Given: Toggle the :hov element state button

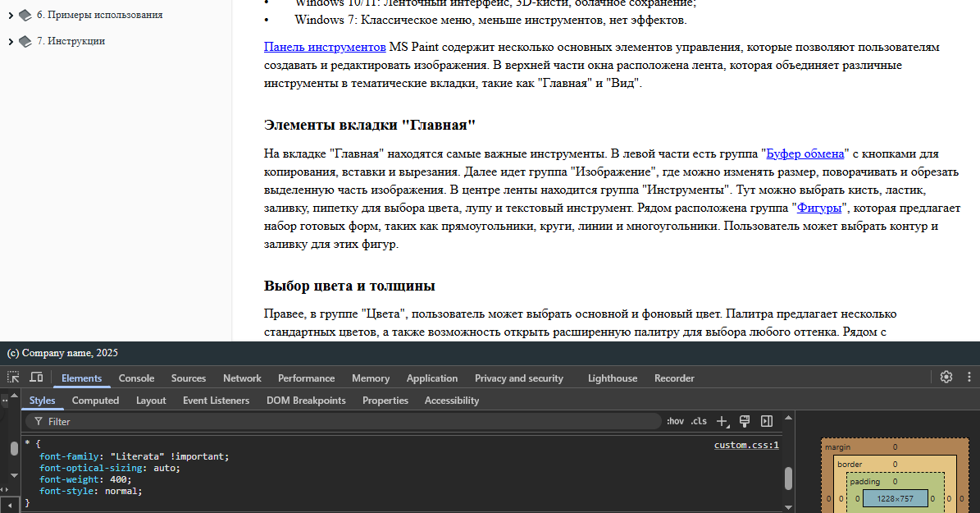Looking at the screenshot, I should click(x=675, y=421).
